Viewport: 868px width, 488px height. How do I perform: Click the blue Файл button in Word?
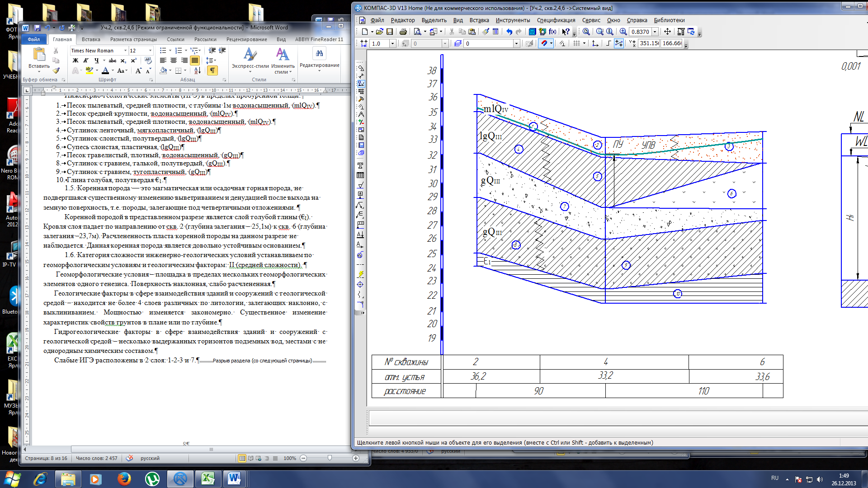click(34, 39)
